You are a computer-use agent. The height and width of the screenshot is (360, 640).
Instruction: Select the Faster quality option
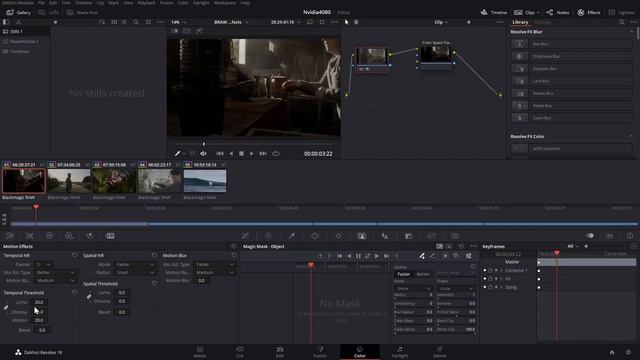(x=404, y=274)
